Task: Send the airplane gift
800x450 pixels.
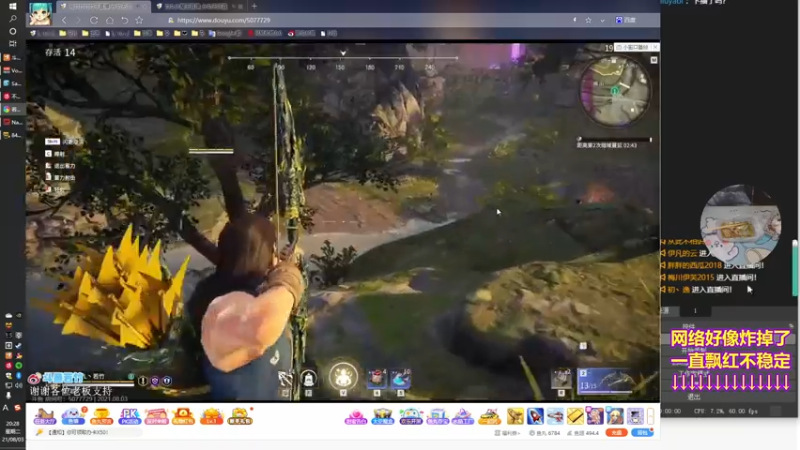Action: coord(555,416)
